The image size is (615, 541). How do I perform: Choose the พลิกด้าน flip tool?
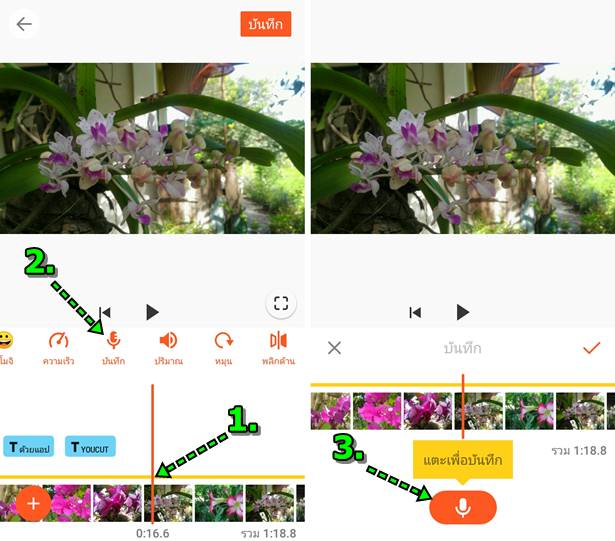coord(278,348)
